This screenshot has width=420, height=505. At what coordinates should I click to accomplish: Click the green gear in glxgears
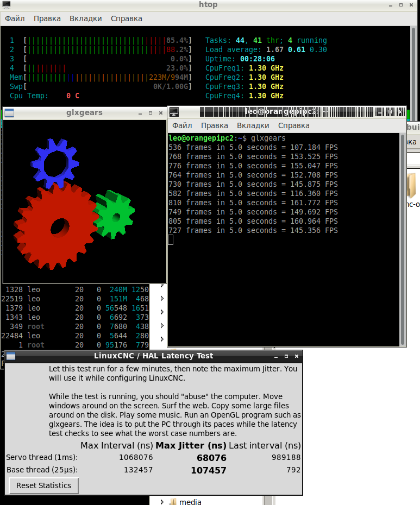coord(114,214)
